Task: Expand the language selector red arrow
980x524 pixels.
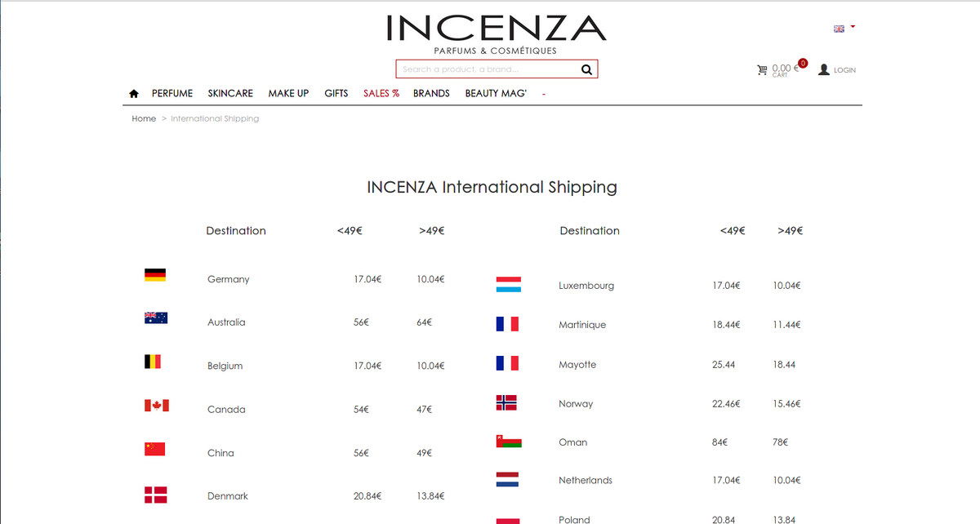Action: point(853,27)
